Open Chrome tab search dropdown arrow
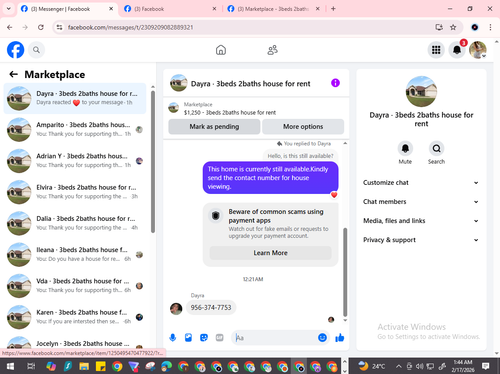The image size is (500, 374). (x=9, y=9)
